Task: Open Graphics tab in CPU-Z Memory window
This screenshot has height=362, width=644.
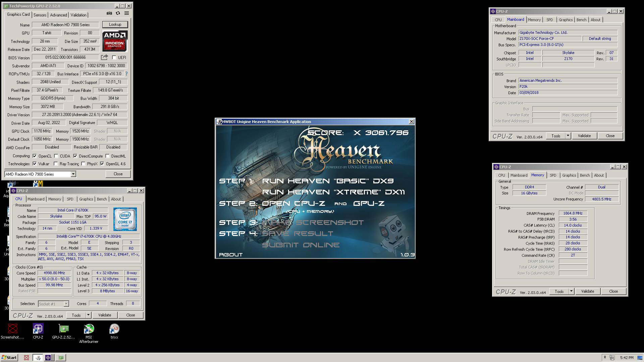Action: (569, 175)
